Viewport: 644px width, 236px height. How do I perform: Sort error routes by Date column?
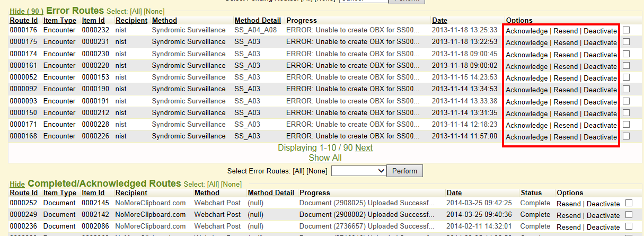pos(439,20)
